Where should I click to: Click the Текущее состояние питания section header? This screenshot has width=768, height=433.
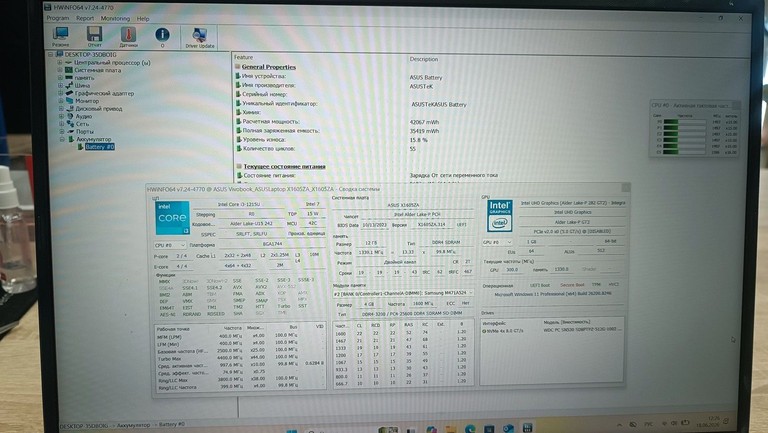click(285, 166)
